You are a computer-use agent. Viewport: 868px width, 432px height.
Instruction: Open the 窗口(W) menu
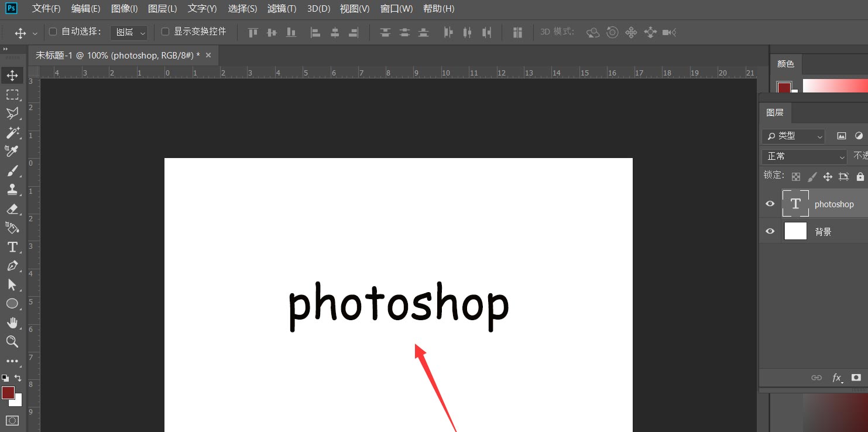[x=396, y=9]
